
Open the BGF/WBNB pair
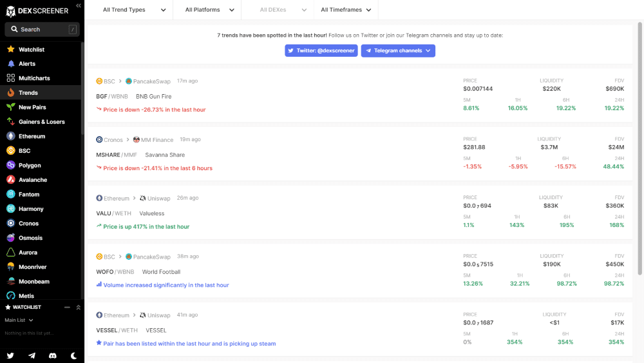click(x=112, y=96)
